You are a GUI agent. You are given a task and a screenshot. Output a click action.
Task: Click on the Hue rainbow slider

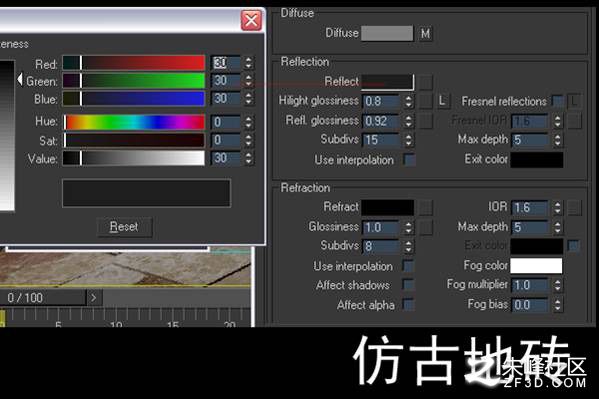(x=134, y=122)
